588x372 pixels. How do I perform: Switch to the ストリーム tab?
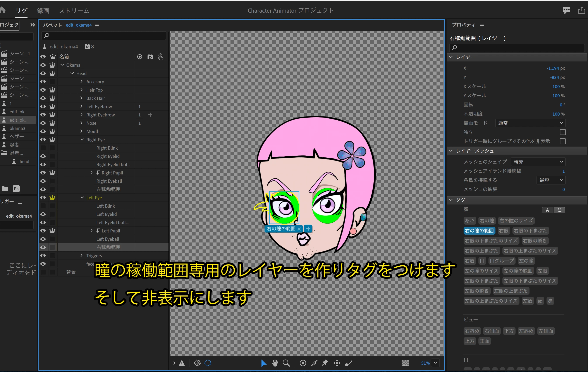[74, 11]
